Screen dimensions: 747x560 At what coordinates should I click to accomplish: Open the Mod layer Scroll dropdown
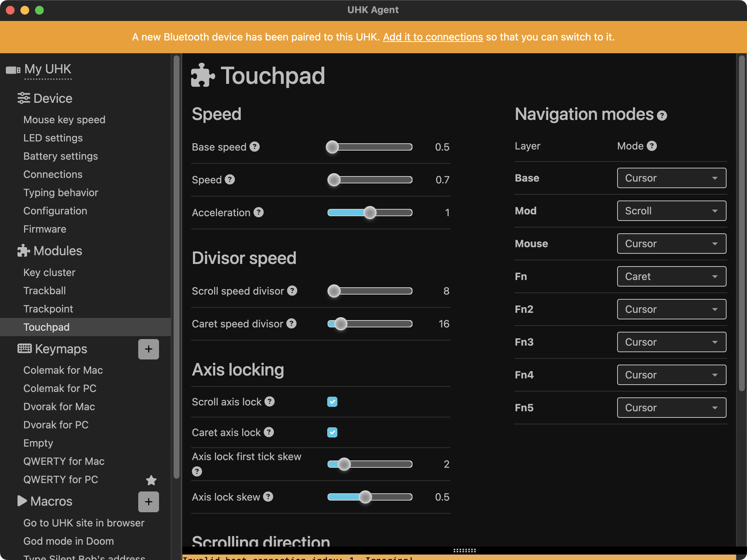pos(671,211)
